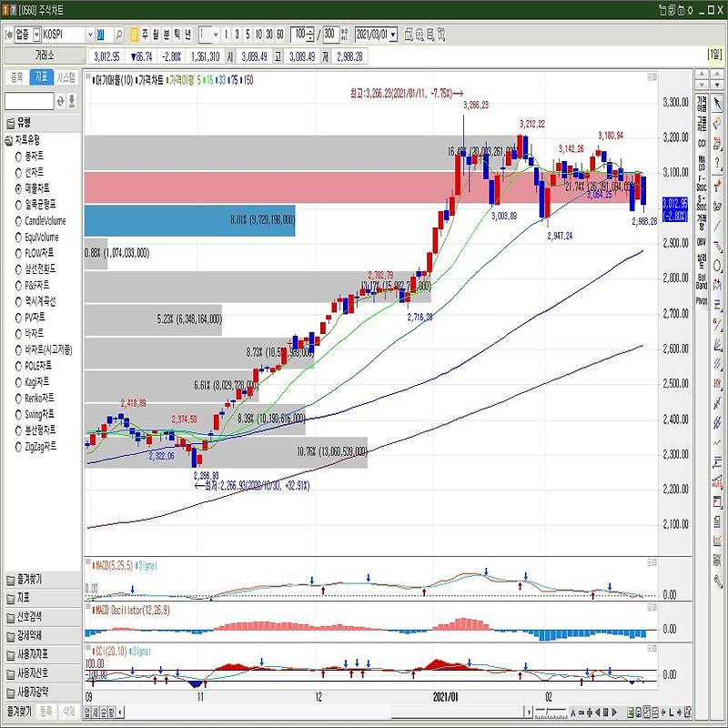Click the stock code input field
The image size is (728, 728).
click(x=104, y=35)
